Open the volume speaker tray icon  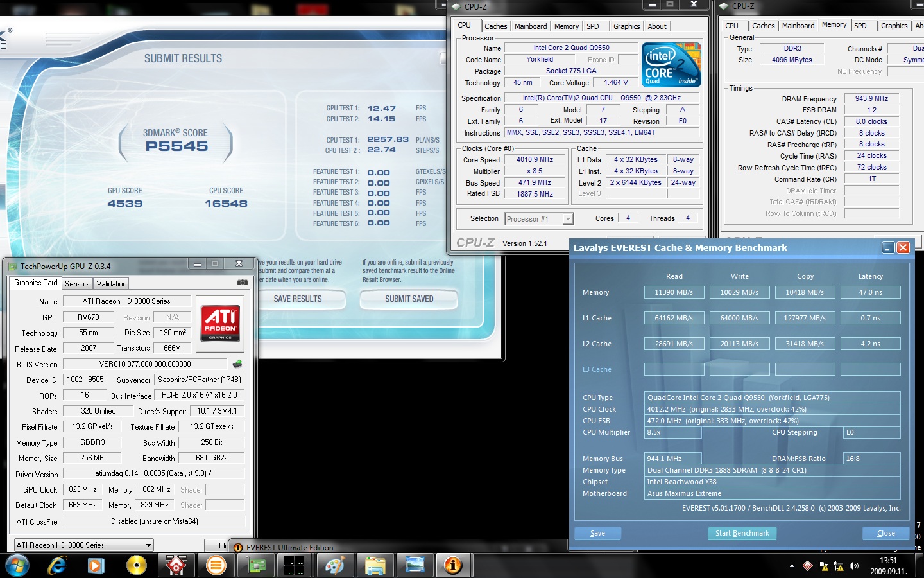(x=854, y=566)
